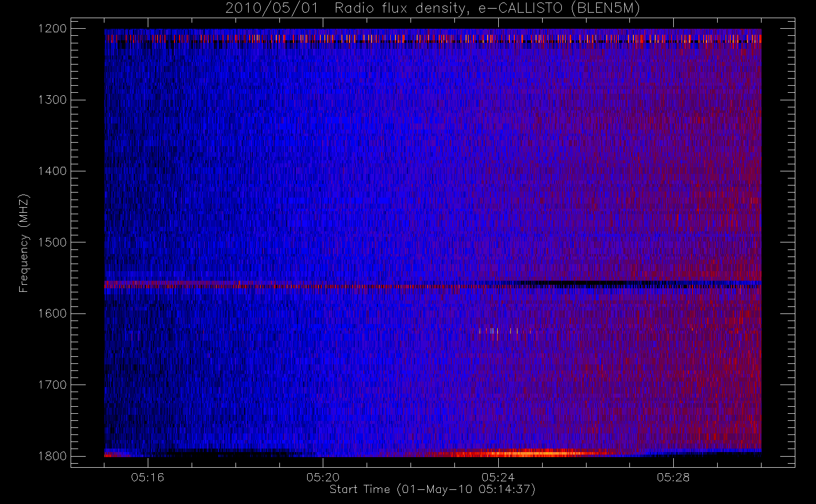Viewport: 816px width, 504px height.
Task: Click the plot title mentioning e-CALLISTO (BLEN5M)
Action: point(433,8)
